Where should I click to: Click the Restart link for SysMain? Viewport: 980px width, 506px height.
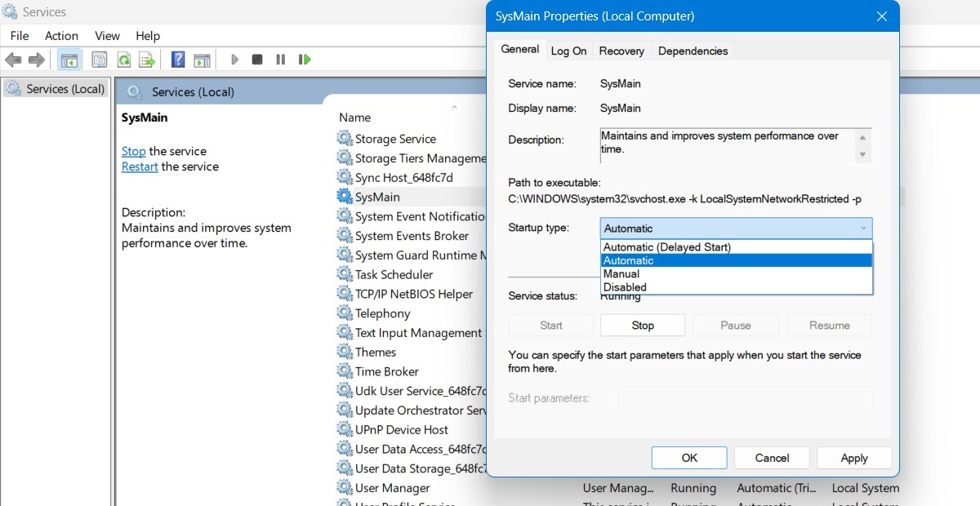pos(139,166)
